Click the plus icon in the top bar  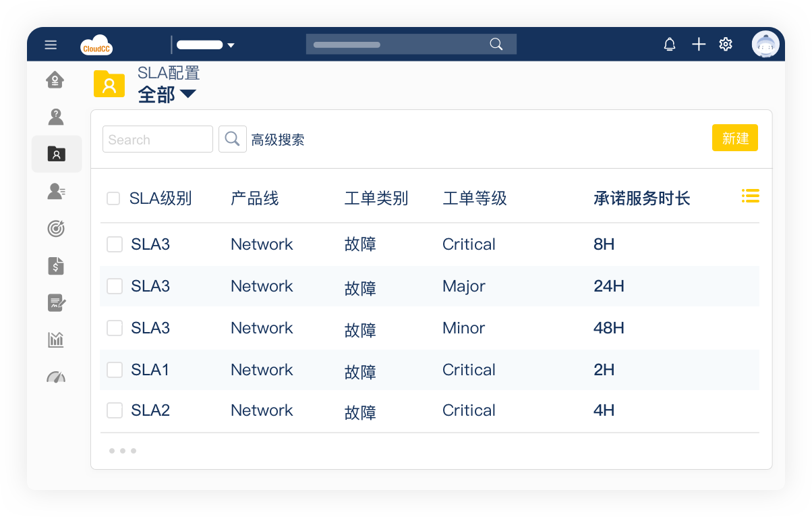[699, 45]
